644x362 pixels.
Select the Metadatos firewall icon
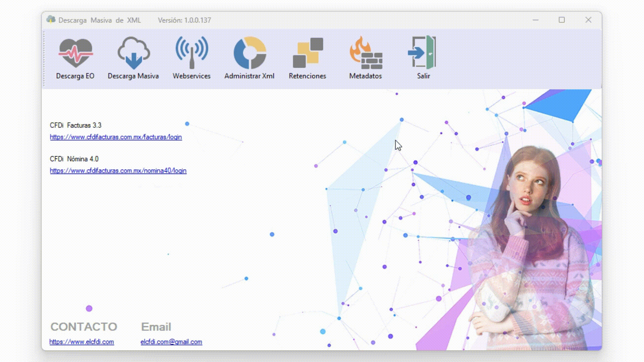[366, 53]
